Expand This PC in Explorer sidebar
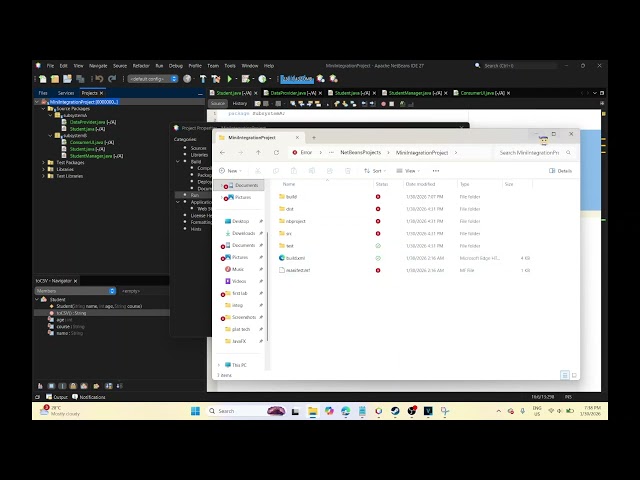640x480 pixels. [x=219, y=365]
